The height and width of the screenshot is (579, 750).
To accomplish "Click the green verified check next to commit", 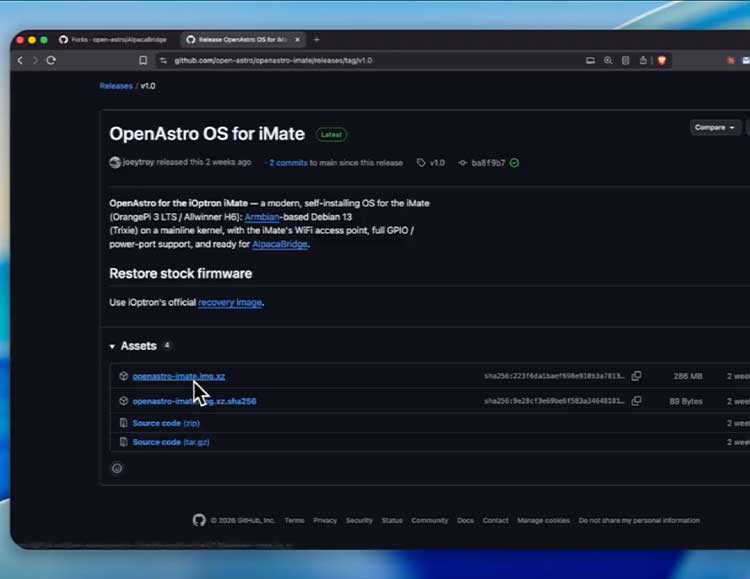I will 514,163.
